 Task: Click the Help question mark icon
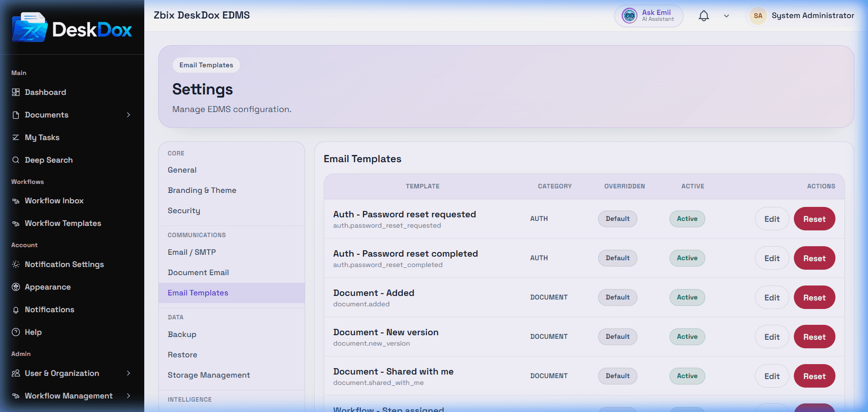(16, 332)
